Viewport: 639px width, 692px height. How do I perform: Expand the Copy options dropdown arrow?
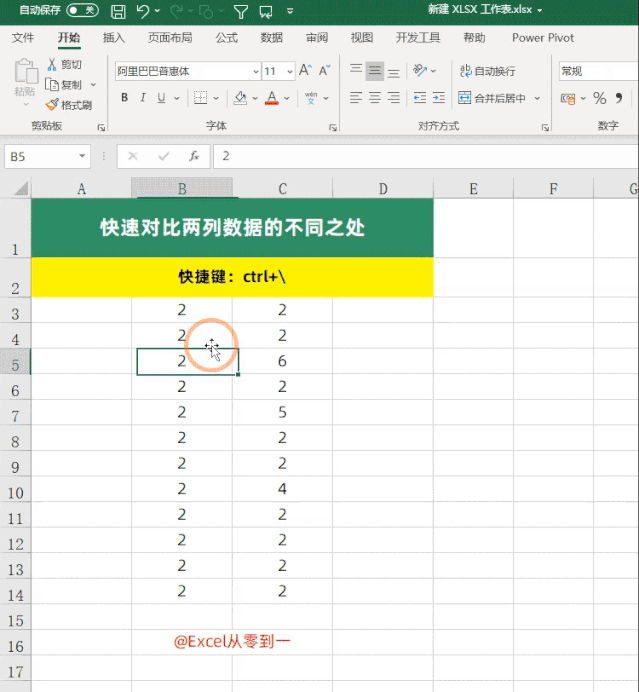(x=93, y=84)
